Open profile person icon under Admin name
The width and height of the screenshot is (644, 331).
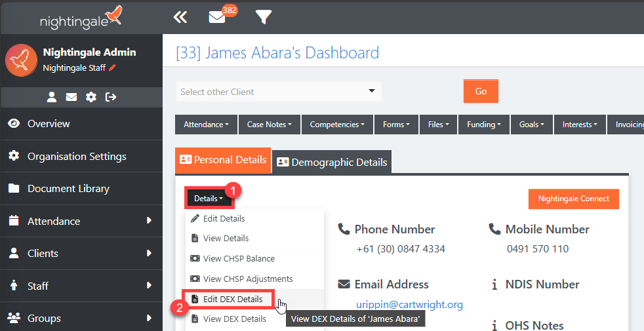pyautogui.click(x=52, y=97)
